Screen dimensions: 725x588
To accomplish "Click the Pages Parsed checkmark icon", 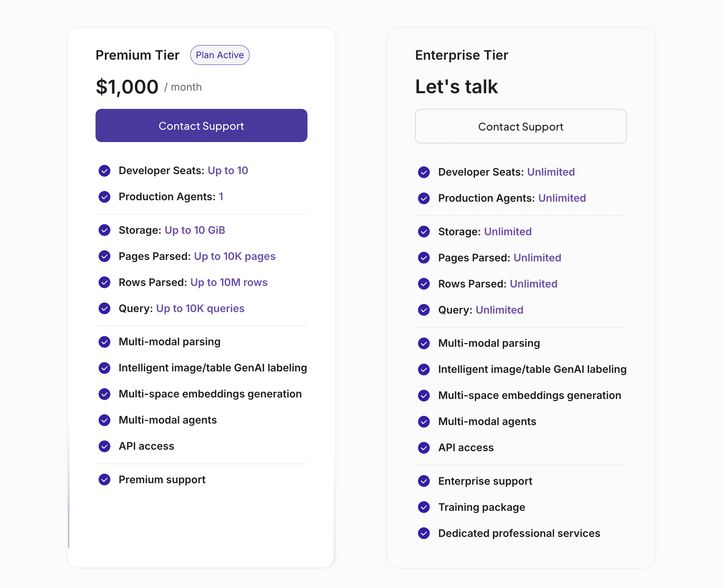I will click(x=104, y=256).
